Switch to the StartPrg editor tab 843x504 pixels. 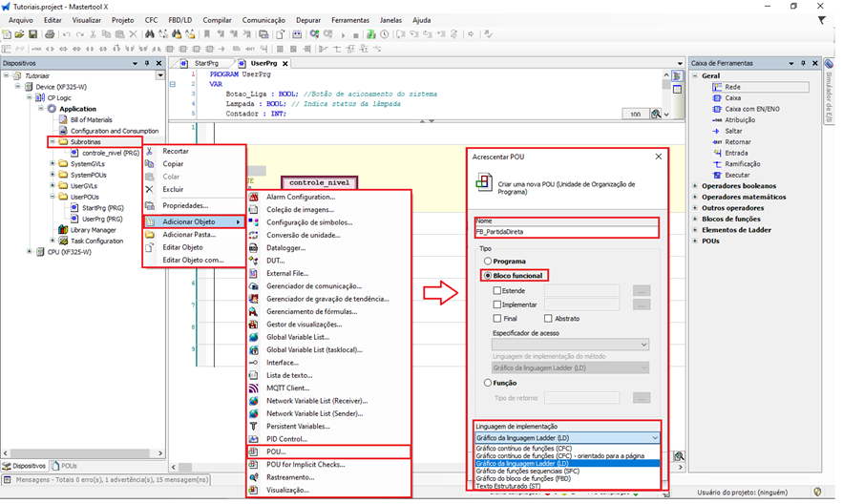click(x=205, y=63)
